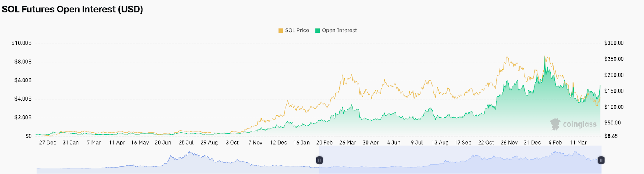
Task: Click the $300.00 right axis label
Action: pyautogui.click(x=614, y=43)
